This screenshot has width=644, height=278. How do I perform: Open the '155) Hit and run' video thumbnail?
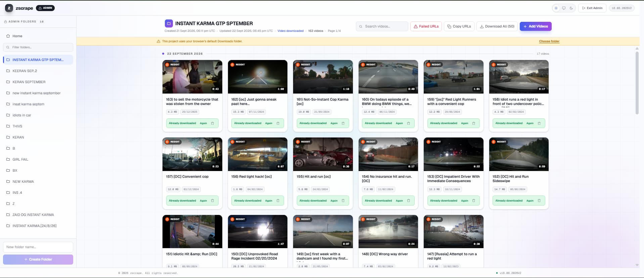click(x=323, y=154)
